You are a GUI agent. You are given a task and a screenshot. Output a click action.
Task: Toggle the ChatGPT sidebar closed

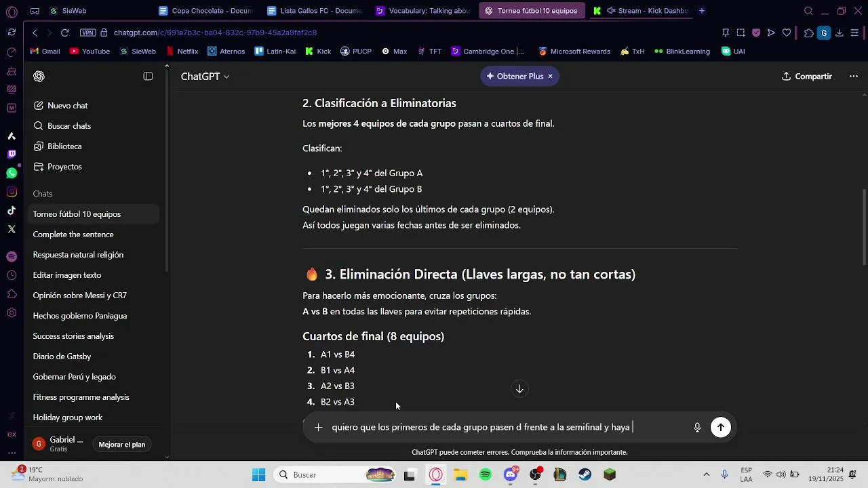point(148,77)
